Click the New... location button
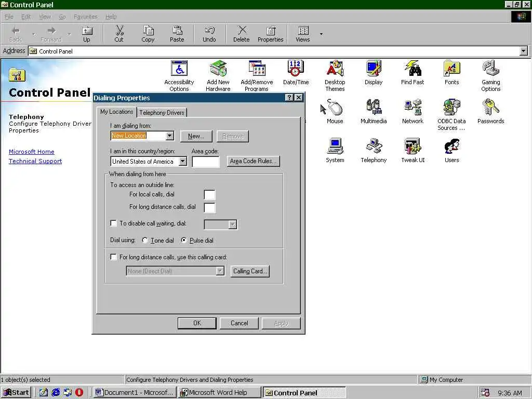Image resolution: width=532 pixels, height=399 pixels. (196, 136)
